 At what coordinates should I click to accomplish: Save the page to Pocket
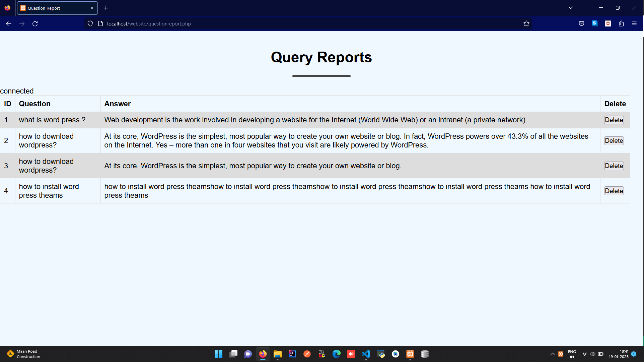581,23
